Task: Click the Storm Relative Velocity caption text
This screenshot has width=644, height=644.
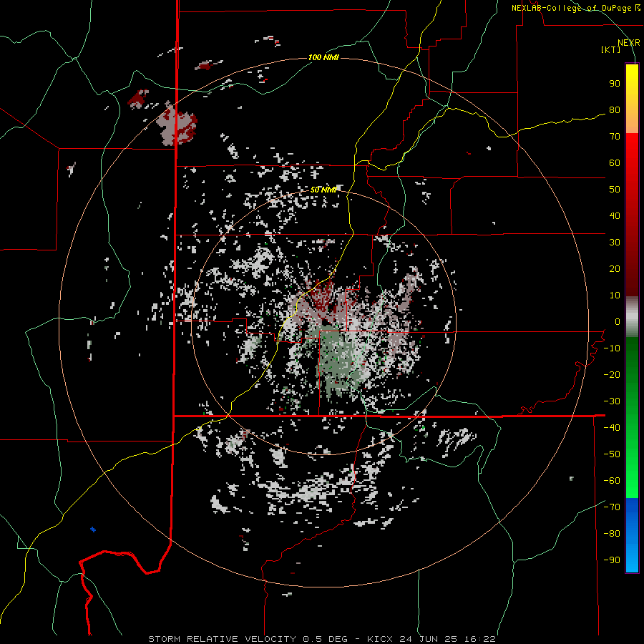Action: [x=321, y=639]
